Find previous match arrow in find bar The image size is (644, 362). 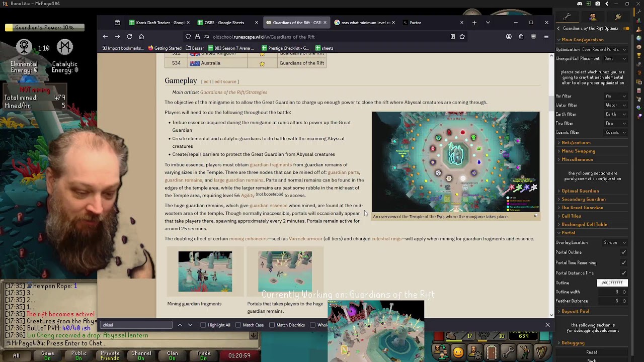click(x=180, y=325)
